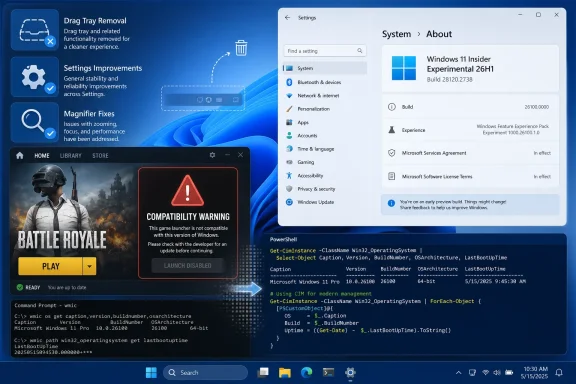
Task: Click the Build row in About
Action: point(470,107)
